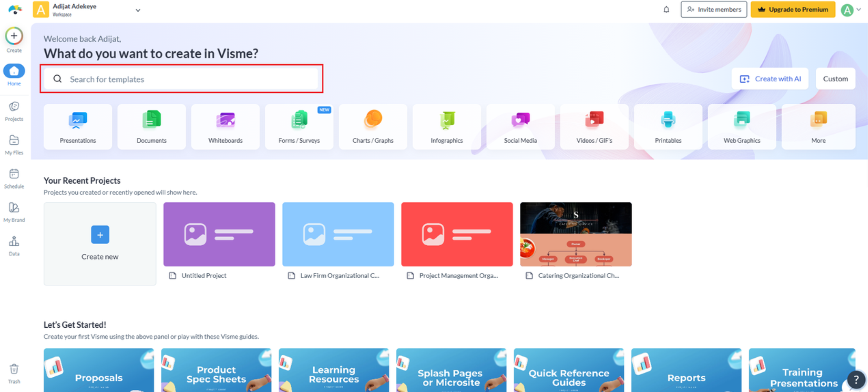
Task: Focus the Search for templates field
Action: (x=182, y=79)
